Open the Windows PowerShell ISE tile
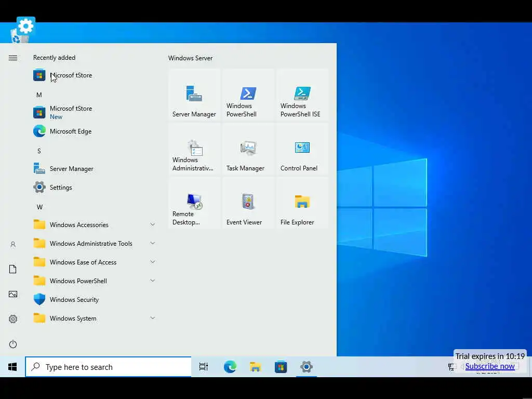 coord(302,95)
